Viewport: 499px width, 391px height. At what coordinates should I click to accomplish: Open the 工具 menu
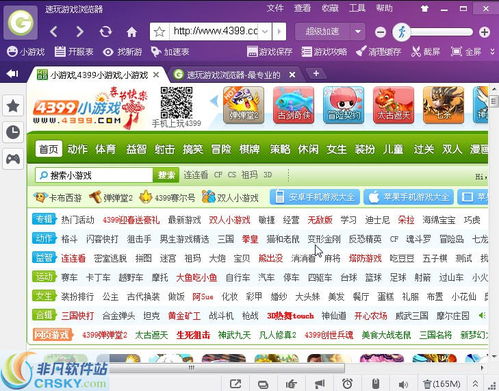tap(357, 8)
